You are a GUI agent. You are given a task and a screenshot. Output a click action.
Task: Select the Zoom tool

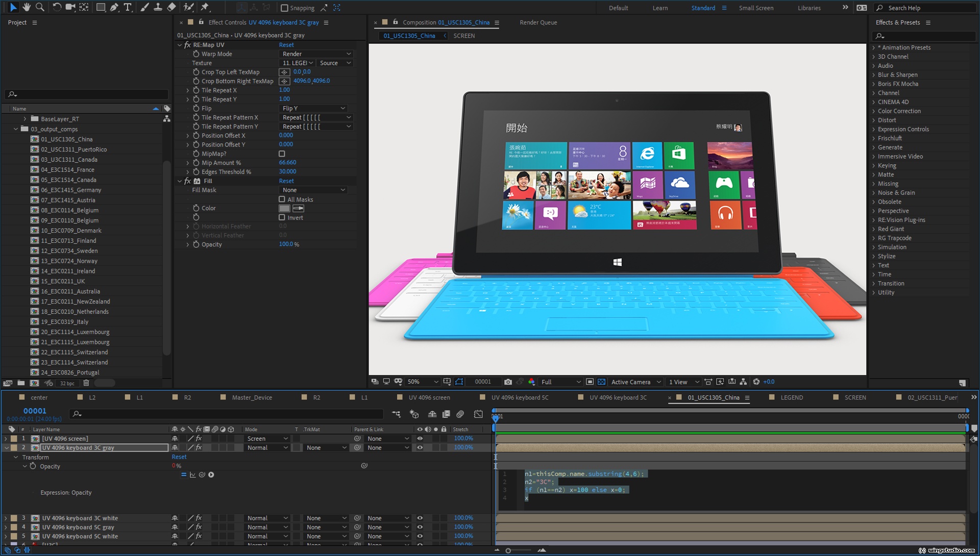(40, 7)
